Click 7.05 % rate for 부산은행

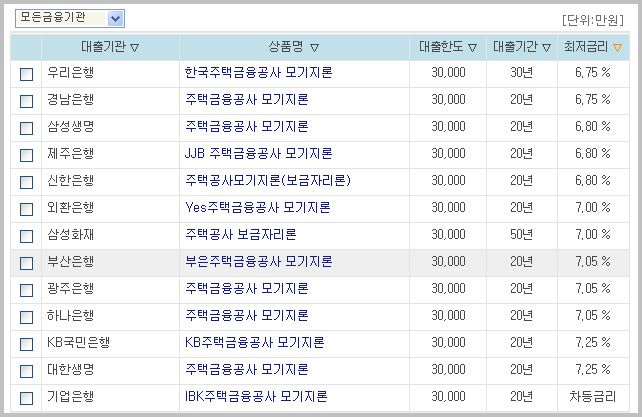tap(592, 262)
